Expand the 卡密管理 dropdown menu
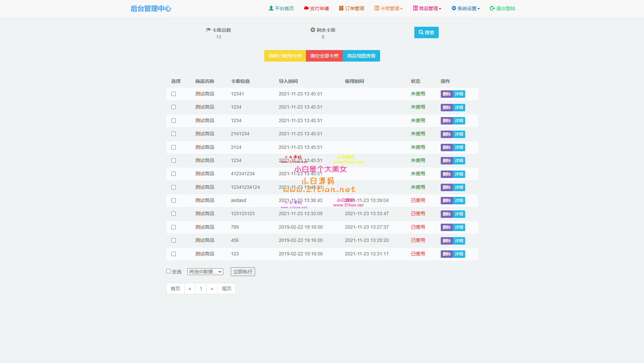 tap(389, 8)
